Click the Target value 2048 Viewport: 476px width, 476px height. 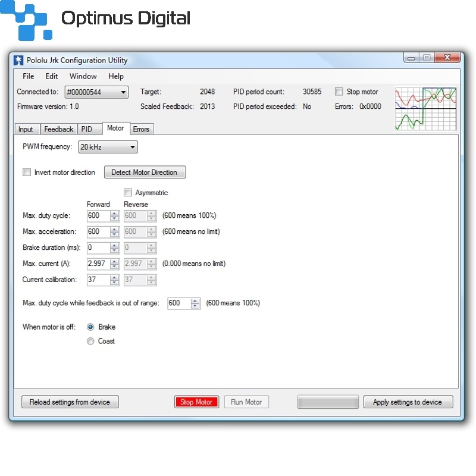point(207,92)
